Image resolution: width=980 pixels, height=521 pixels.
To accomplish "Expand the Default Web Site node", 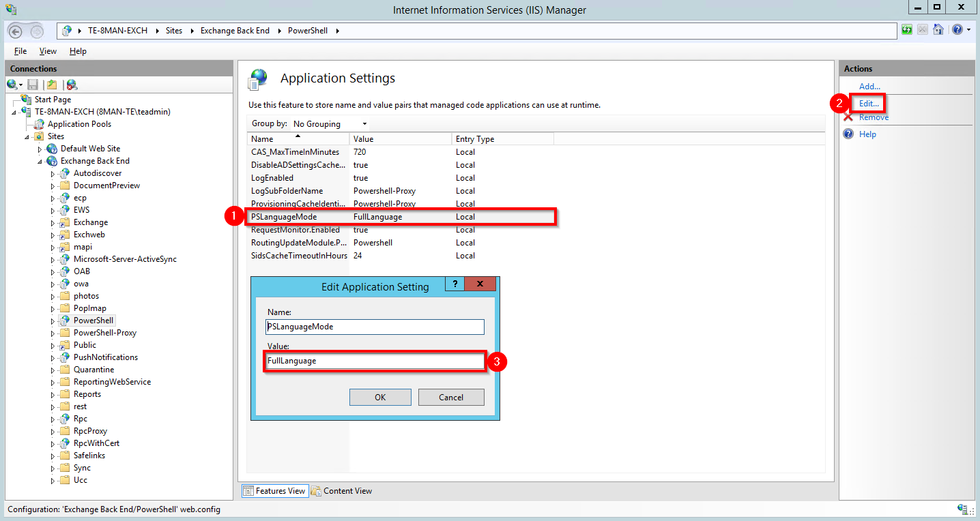I will coord(40,149).
